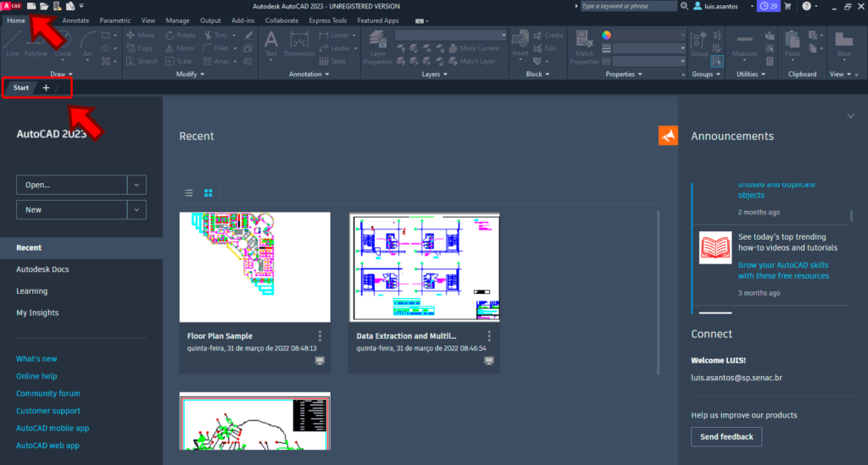Expand the Modify panel
This screenshot has height=465, width=868.
tap(190, 74)
